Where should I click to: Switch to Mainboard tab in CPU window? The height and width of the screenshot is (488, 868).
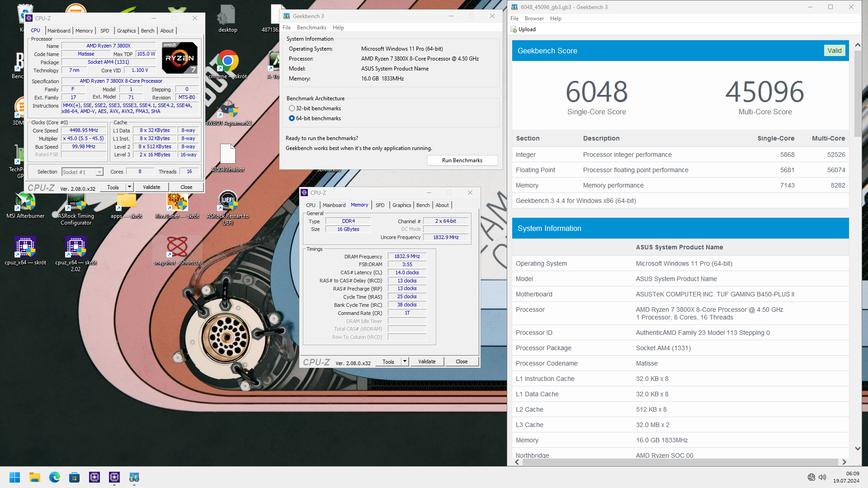59,31
